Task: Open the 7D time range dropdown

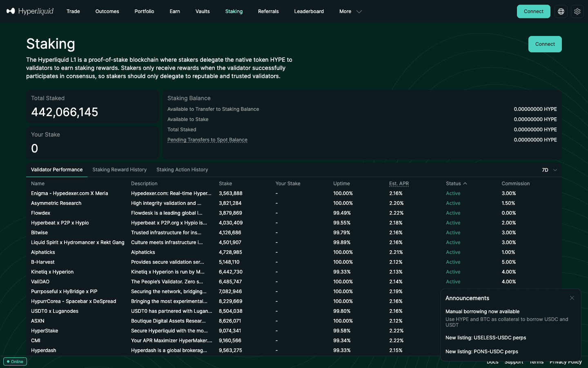Action: pyautogui.click(x=550, y=170)
